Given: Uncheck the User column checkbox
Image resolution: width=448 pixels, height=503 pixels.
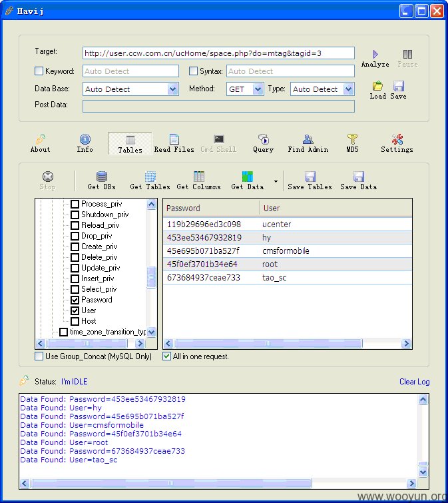Looking at the screenshot, I should (x=75, y=310).
